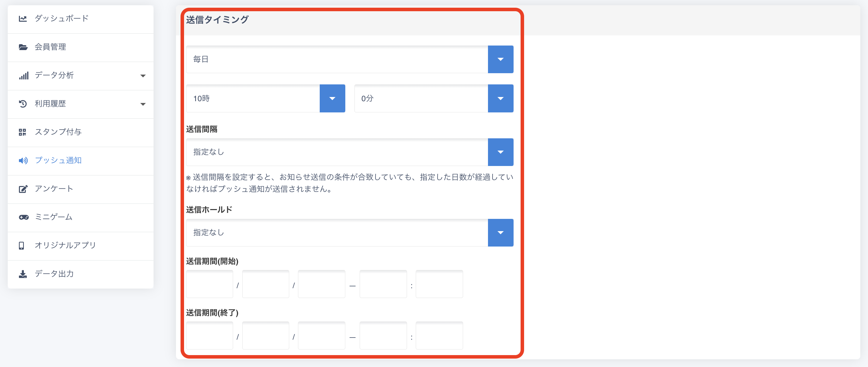Click the オリジナルアプリ phone icon
Screen dimensions: 868x367
[21, 246]
